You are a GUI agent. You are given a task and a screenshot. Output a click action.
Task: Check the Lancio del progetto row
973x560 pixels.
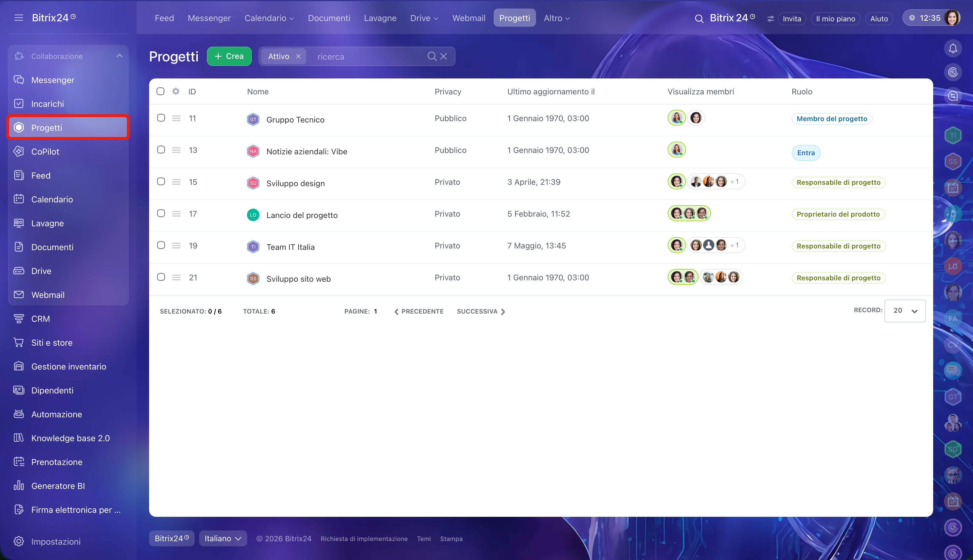161,213
